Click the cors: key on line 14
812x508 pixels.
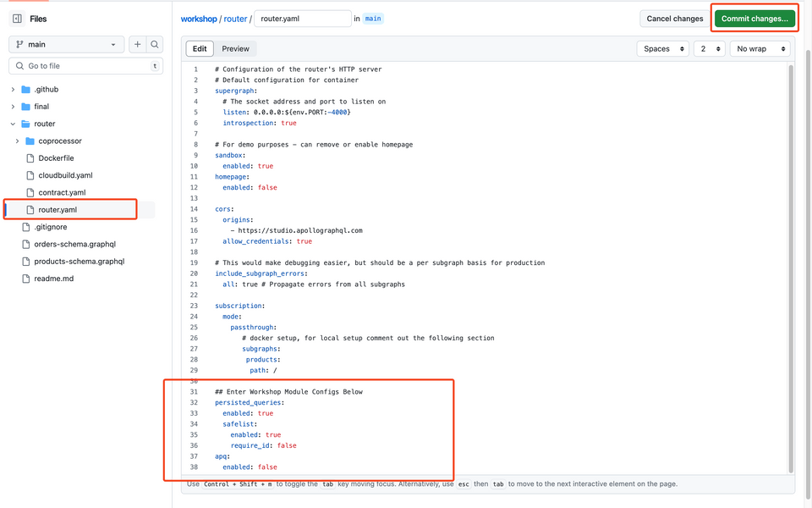225,209
